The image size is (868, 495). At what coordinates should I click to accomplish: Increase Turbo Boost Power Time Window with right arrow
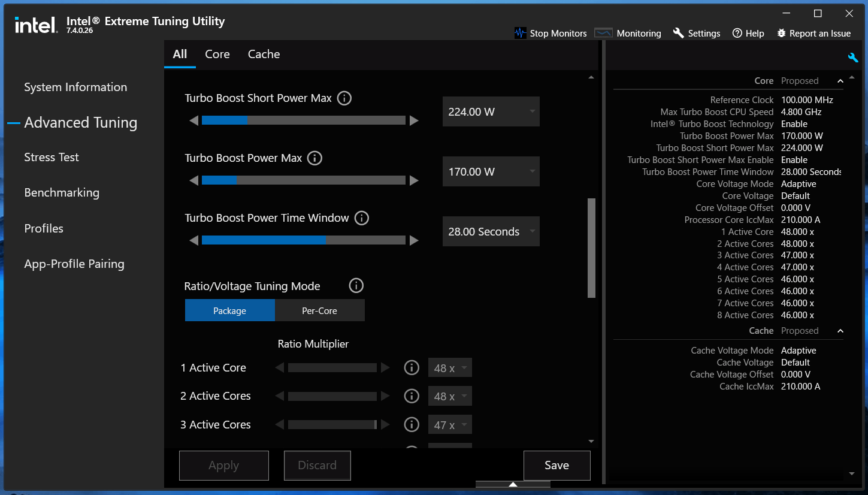(414, 240)
